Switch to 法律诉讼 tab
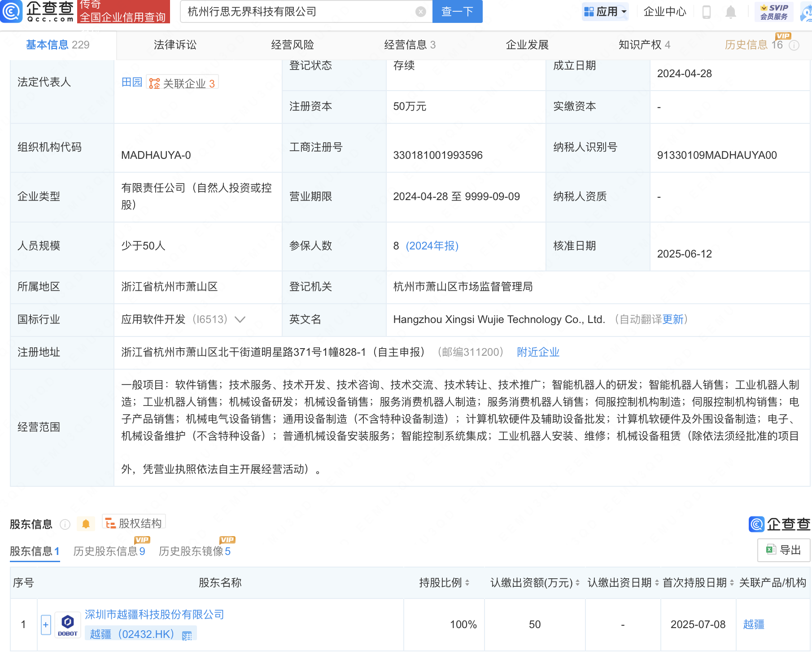The height and width of the screenshot is (655, 812). pos(175,45)
